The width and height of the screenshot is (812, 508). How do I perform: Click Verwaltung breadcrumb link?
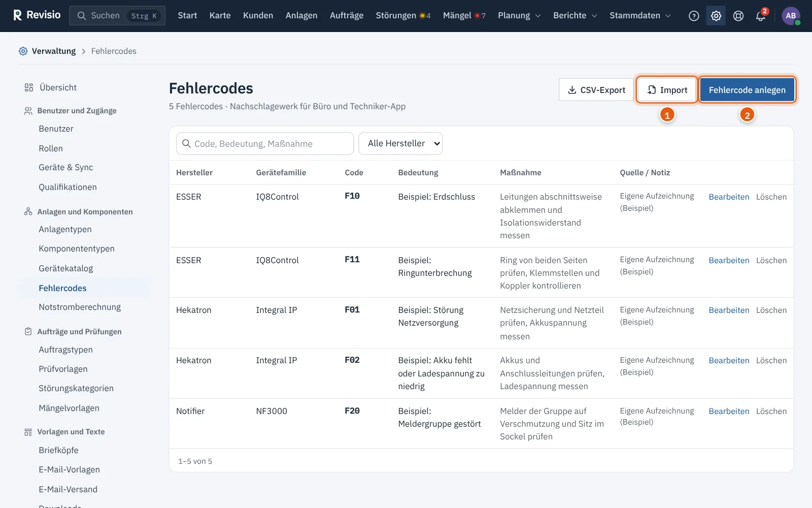54,51
